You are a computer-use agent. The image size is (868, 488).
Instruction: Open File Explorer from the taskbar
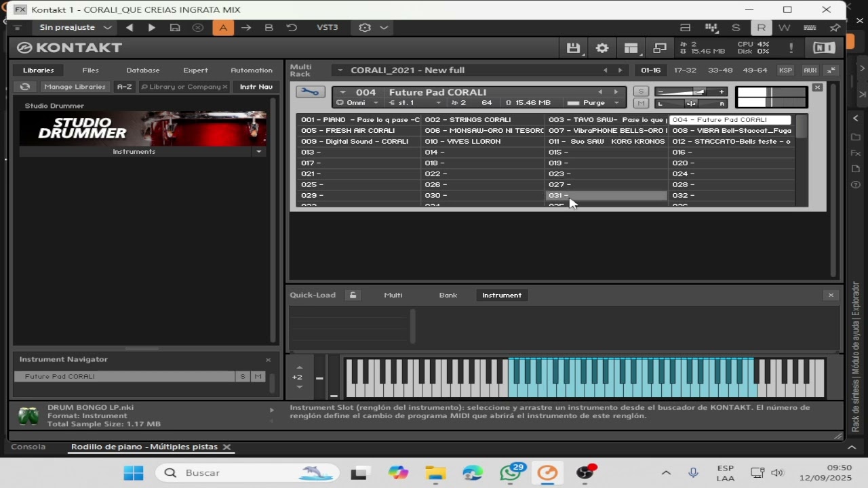(x=435, y=472)
